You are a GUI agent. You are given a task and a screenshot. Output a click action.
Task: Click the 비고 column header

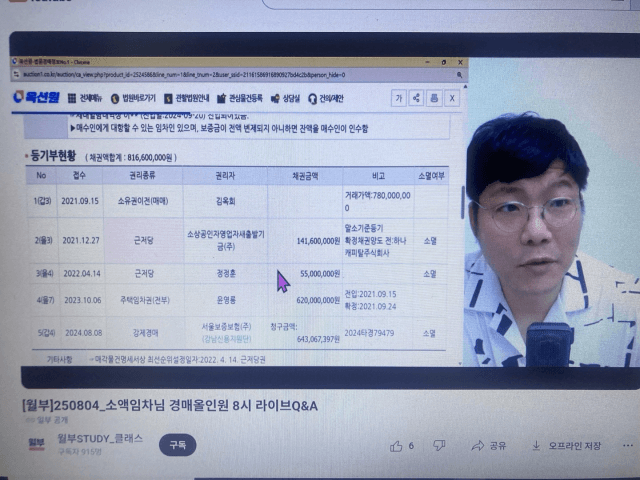click(x=378, y=176)
